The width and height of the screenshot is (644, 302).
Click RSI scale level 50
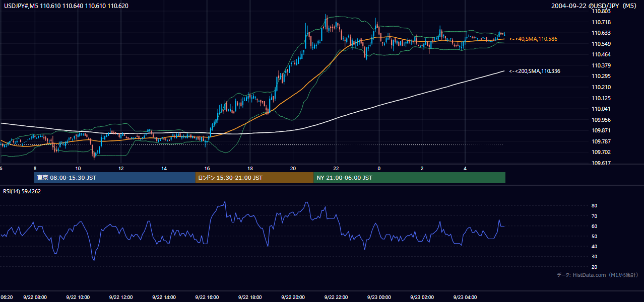pos(594,236)
